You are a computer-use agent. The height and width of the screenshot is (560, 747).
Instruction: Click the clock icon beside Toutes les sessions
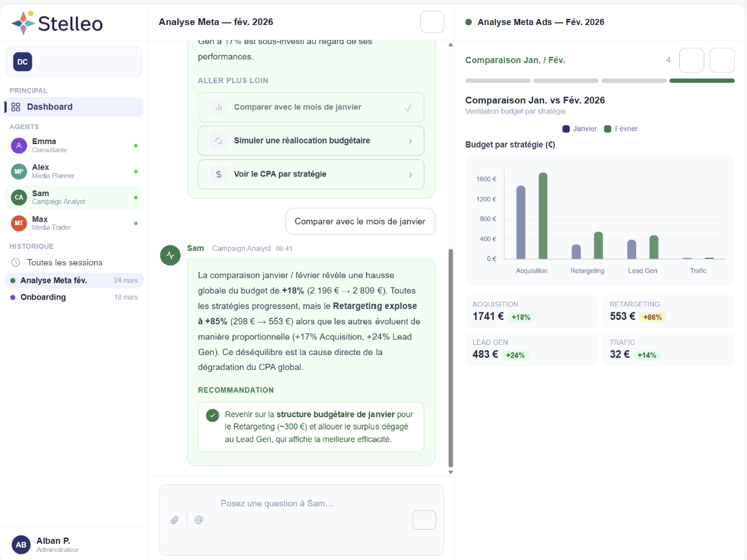16,262
